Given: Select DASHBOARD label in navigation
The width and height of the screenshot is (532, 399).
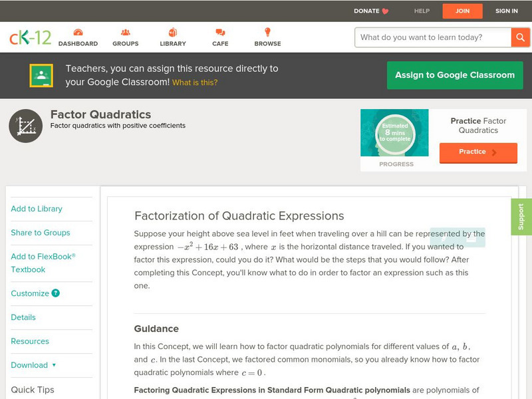Looking at the screenshot, I should 78,43.
